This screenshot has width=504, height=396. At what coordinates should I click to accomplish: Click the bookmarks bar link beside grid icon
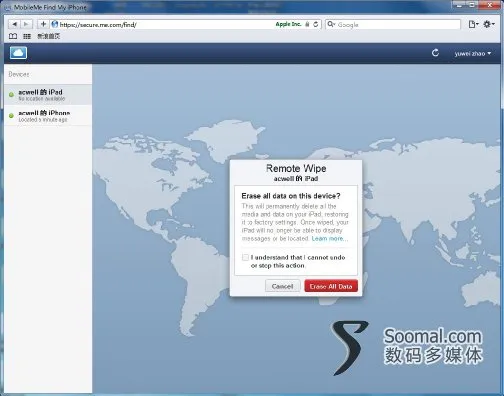[x=48, y=36]
